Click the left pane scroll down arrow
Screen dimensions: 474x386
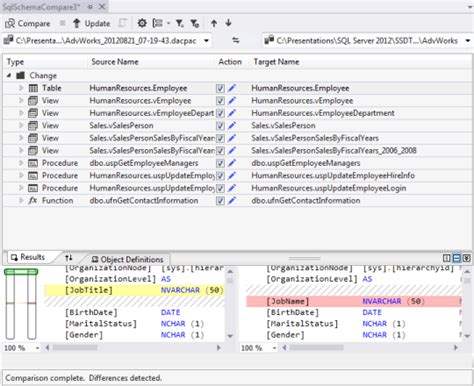pyautogui.click(x=230, y=336)
